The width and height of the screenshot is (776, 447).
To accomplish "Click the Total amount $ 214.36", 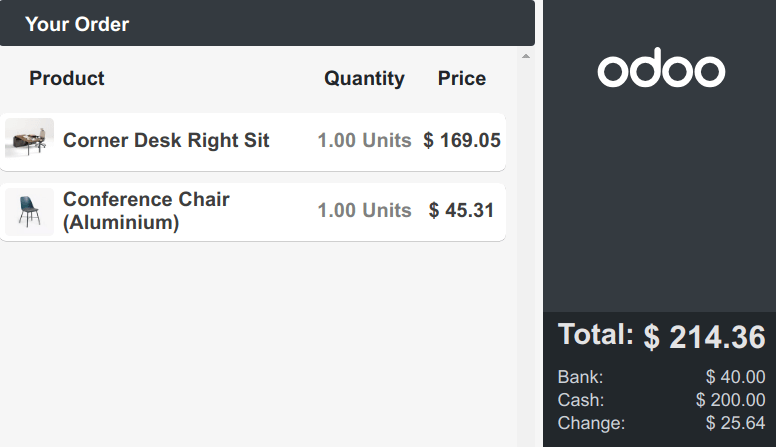I will pyautogui.click(x=704, y=337).
